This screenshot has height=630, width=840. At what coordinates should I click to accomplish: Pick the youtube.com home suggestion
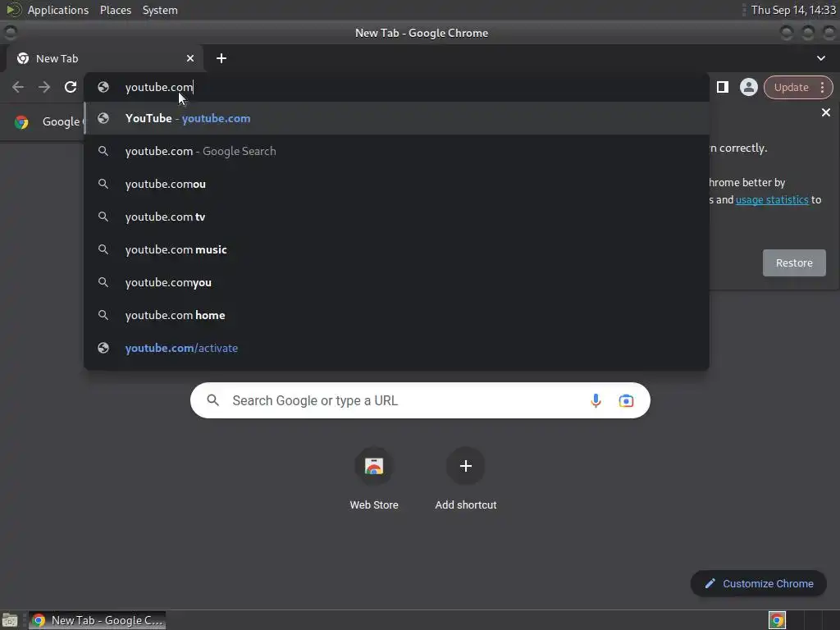pos(397,315)
